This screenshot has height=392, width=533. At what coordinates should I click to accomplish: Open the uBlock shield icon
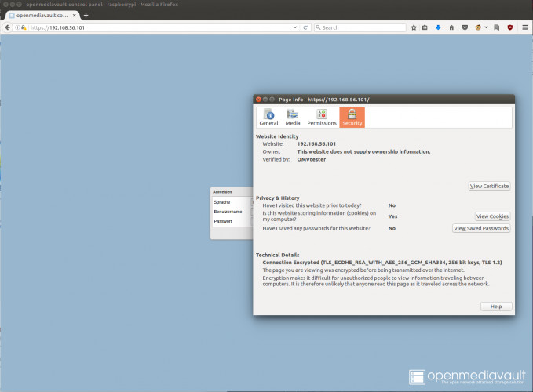click(510, 27)
